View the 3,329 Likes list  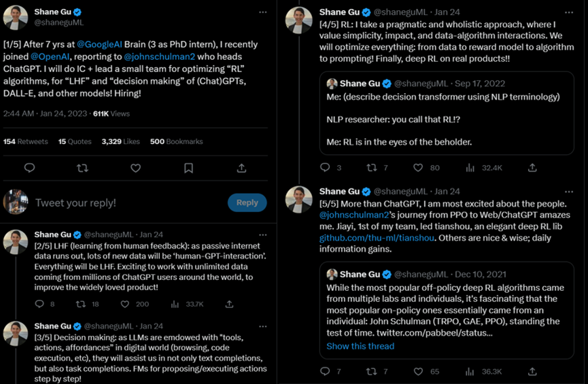click(x=120, y=141)
